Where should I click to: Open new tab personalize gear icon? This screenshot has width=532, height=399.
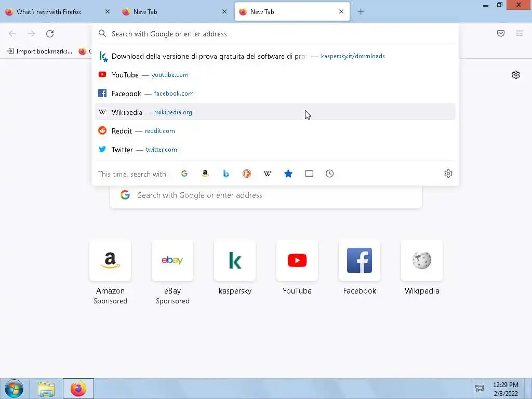point(516,75)
